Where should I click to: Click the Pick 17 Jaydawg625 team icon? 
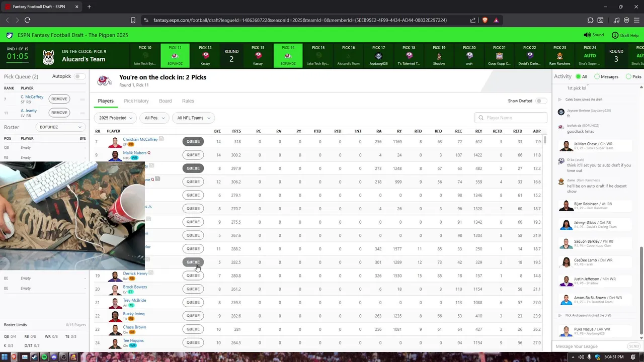click(378, 56)
